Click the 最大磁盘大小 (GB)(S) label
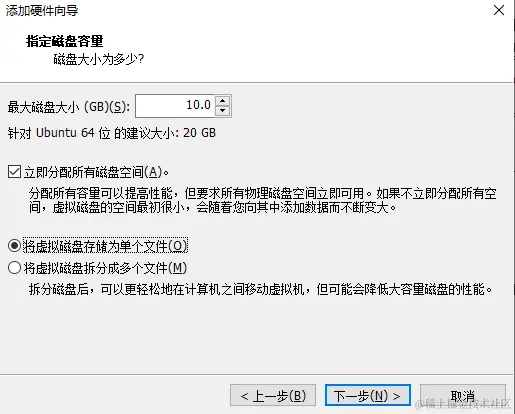Screen dimensions: 515x414 pos(69,107)
